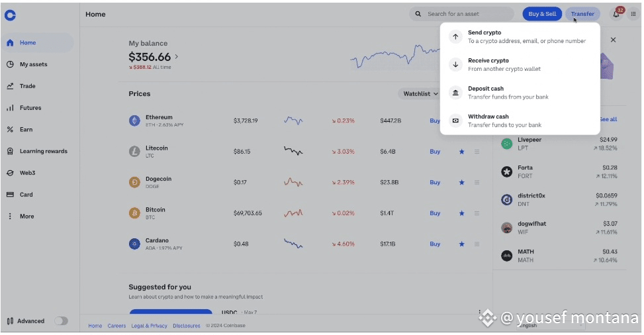644x335 pixels.
Task: Open the apps grid icon in header
Action: pyautogui.click(x=633, y=14)
